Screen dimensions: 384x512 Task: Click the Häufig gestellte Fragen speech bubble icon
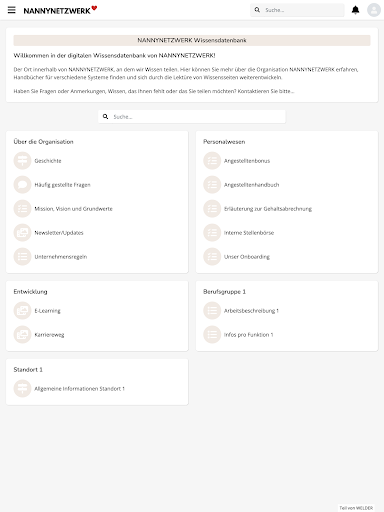[22, 185]
